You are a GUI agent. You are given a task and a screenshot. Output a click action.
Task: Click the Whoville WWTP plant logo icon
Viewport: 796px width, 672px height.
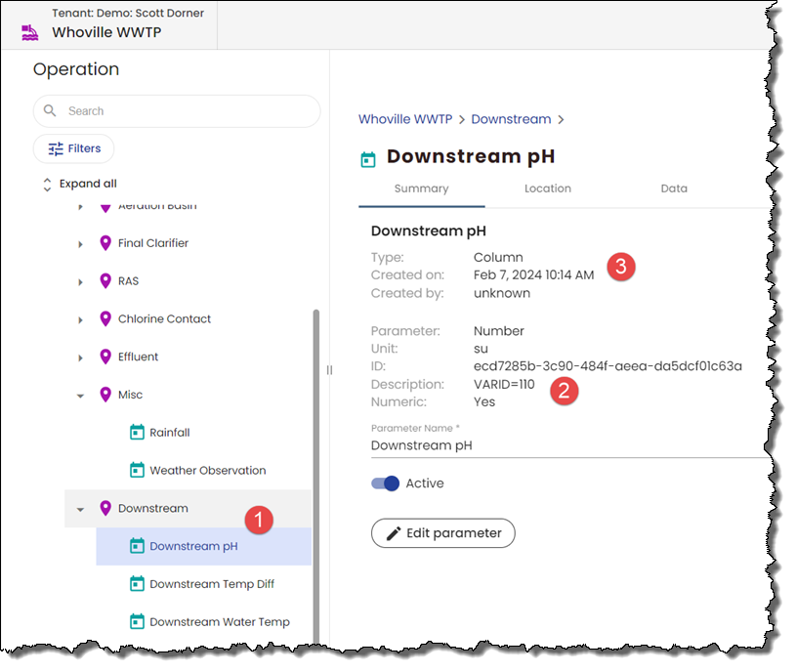pyautogui.click(x=31, y=31)
